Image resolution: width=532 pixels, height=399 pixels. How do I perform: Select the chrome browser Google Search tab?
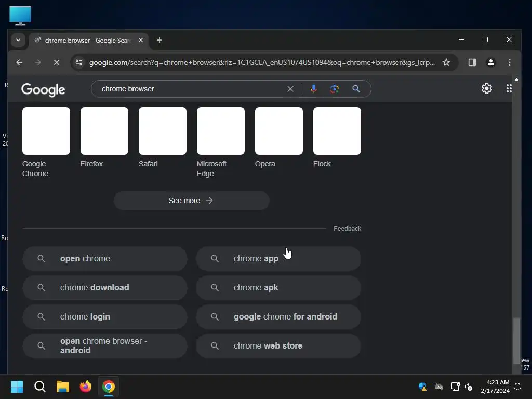(87, 41)
